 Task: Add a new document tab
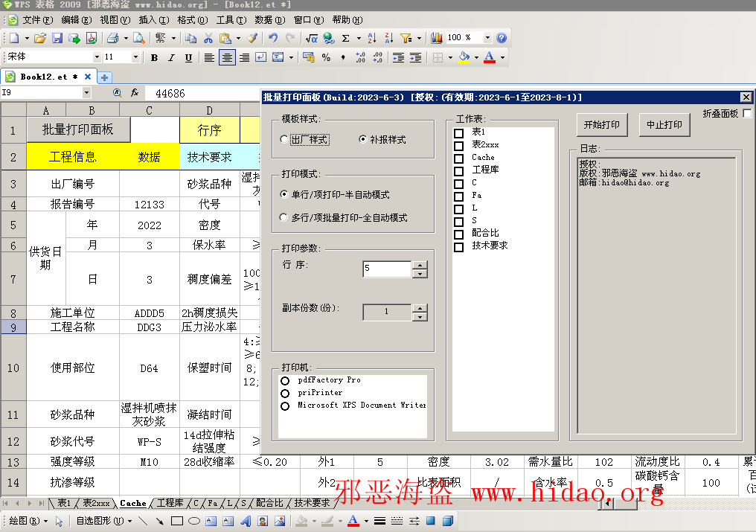pos(104,77)
